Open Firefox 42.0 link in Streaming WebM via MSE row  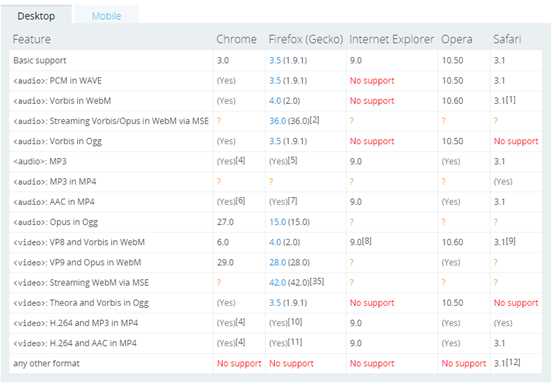tap(278, 283)
